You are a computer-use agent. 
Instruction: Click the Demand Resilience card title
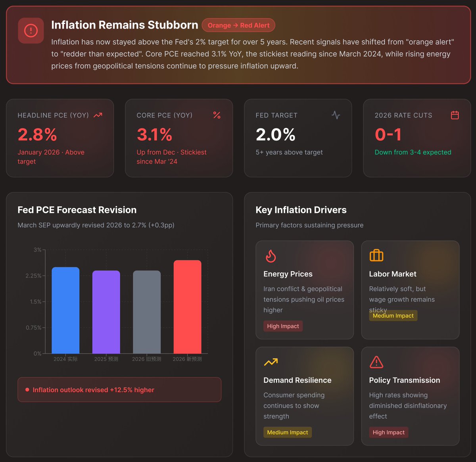[297, 380]
